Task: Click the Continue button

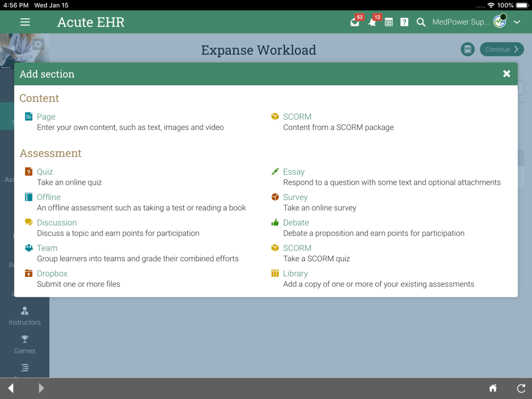Action: [x=502, y=49]
